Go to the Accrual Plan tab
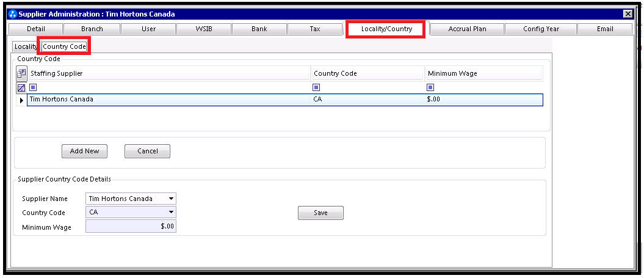Viewport: 644px width, 278px height. click(467, 29)
